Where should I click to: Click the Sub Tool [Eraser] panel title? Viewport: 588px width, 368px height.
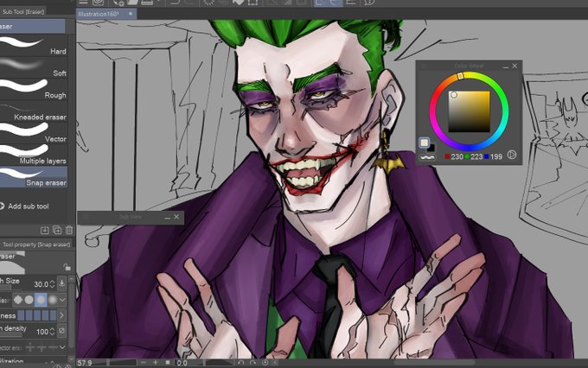point(22,11)
